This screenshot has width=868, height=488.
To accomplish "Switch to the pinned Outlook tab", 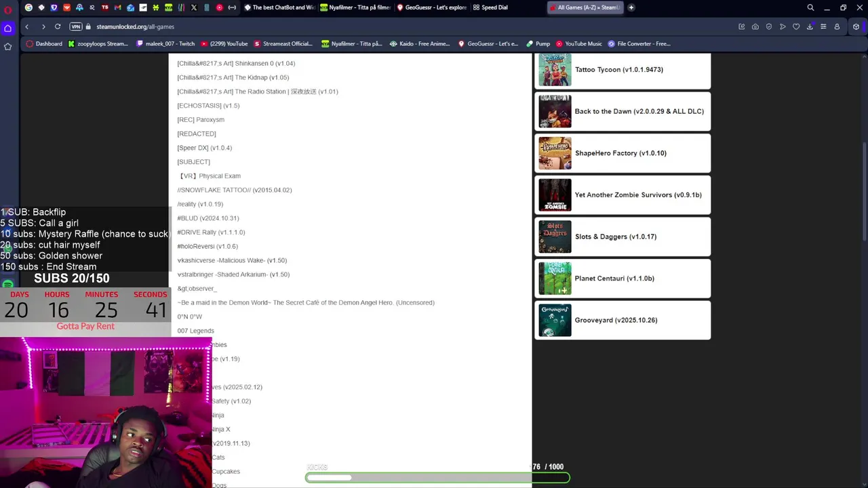I will (130, 7).
